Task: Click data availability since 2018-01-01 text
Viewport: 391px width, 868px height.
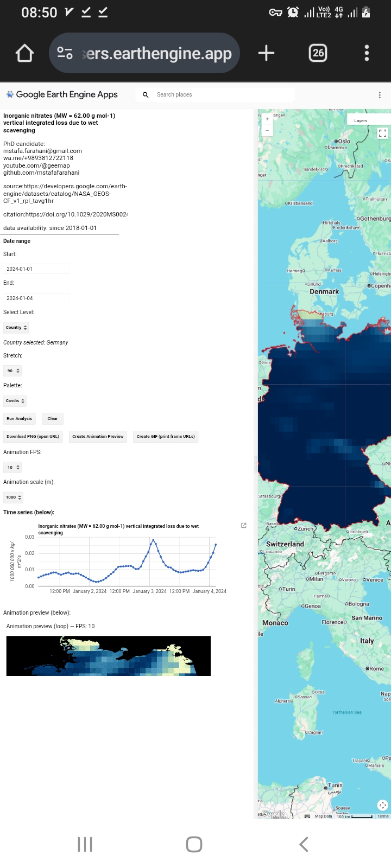Action: tap(50, 228)
